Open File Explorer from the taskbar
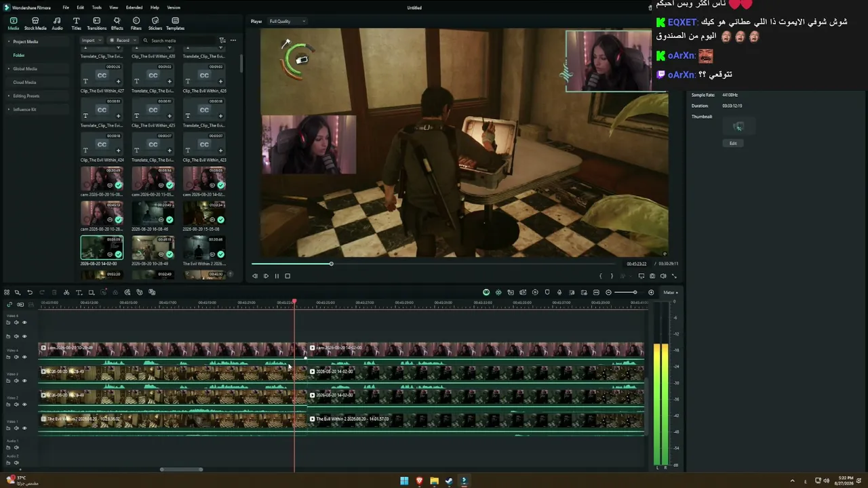 point(434,481)
